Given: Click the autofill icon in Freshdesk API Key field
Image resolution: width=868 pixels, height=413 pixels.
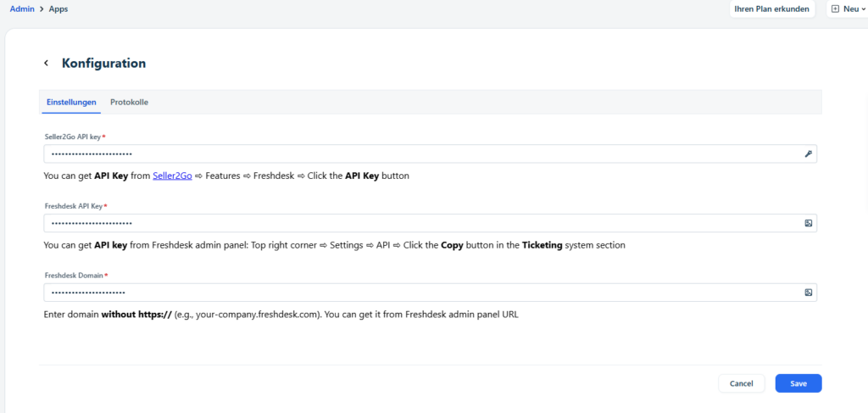Looking at the screenshot, I should (808, 223).
